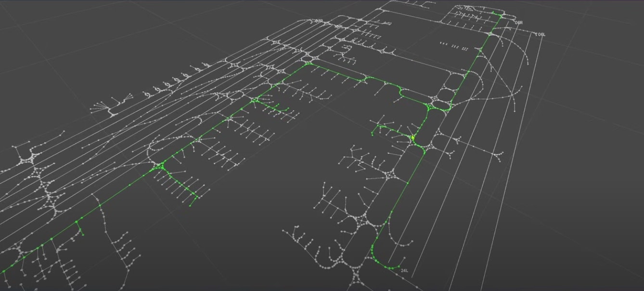Viewport: 644px width, 291px height.
Task: Click the 24L runway label
Action: pyautogui.click(x=404, y=271)
